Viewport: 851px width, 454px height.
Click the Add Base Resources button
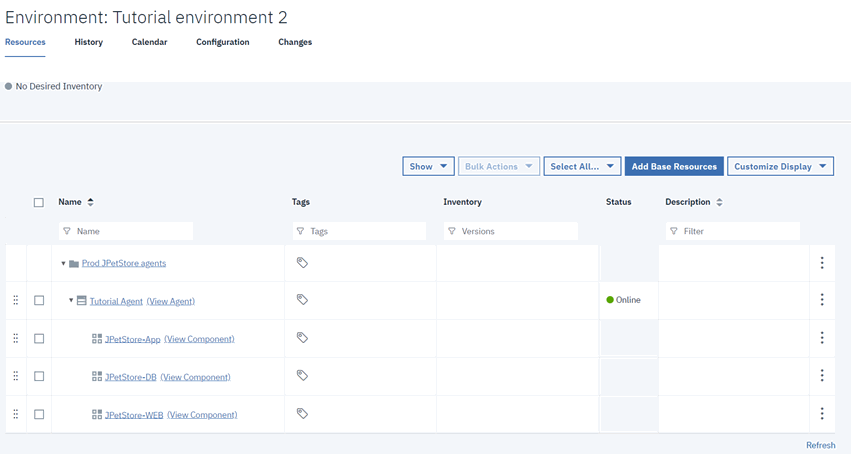674,167
